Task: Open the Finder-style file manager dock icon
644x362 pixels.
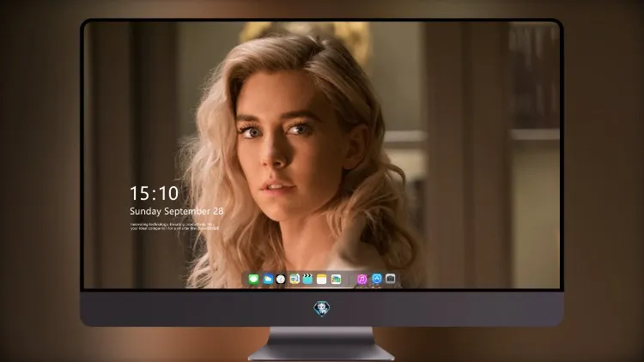Action: coord(295,279)
